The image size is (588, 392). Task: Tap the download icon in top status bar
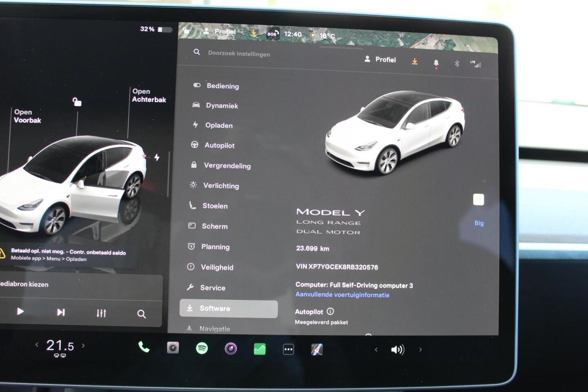point(254,33)
